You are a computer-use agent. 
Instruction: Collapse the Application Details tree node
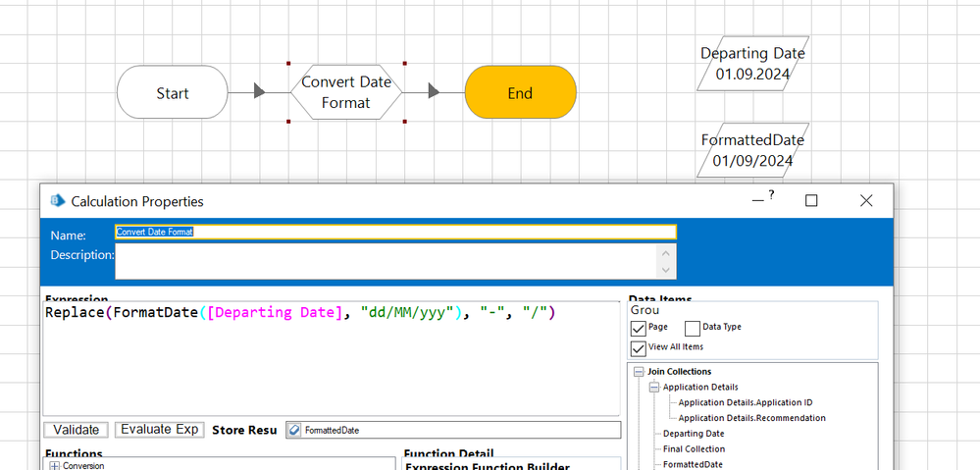click(x=653, y=388)
